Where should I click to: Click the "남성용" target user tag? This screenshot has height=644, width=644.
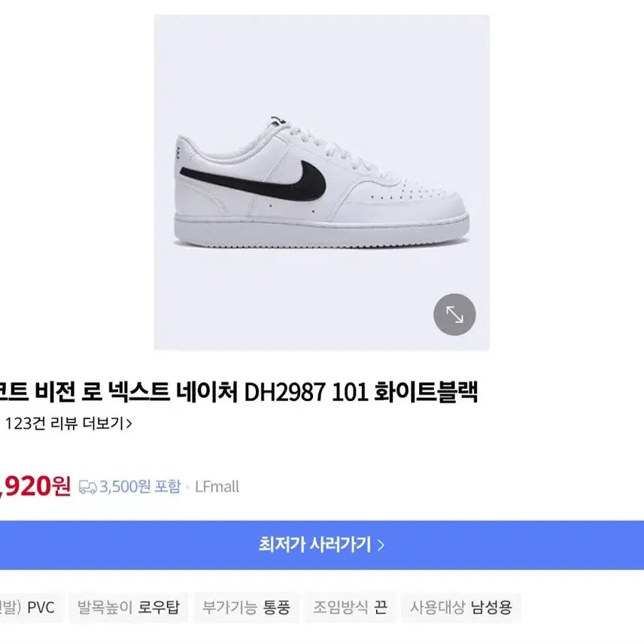[493, 607]
